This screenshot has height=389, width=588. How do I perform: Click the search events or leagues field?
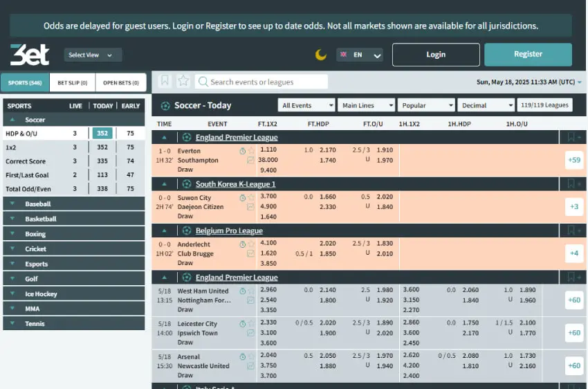click(x=261, y=82)
